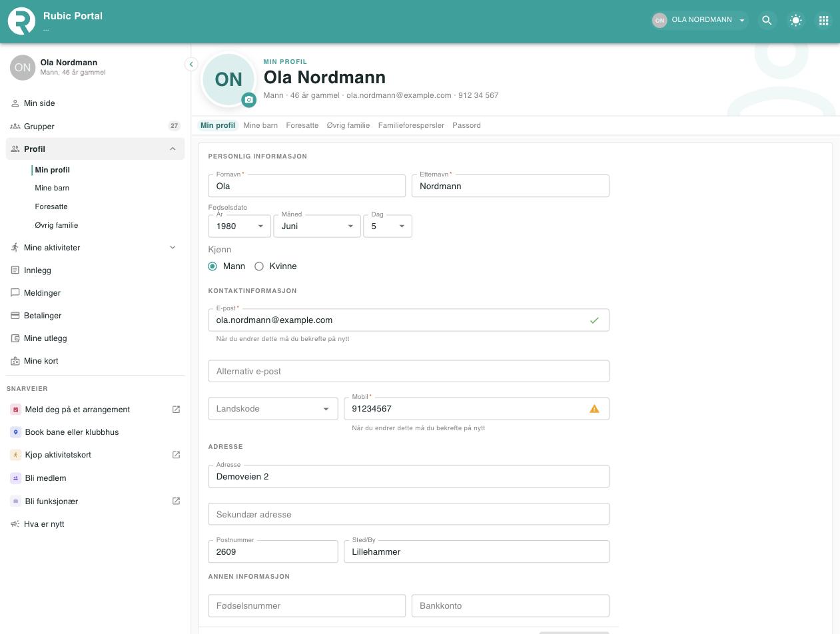Screen dimensions: 840x634
Task: Open the search magnifier in the header
Action: [x=767, y=21]
